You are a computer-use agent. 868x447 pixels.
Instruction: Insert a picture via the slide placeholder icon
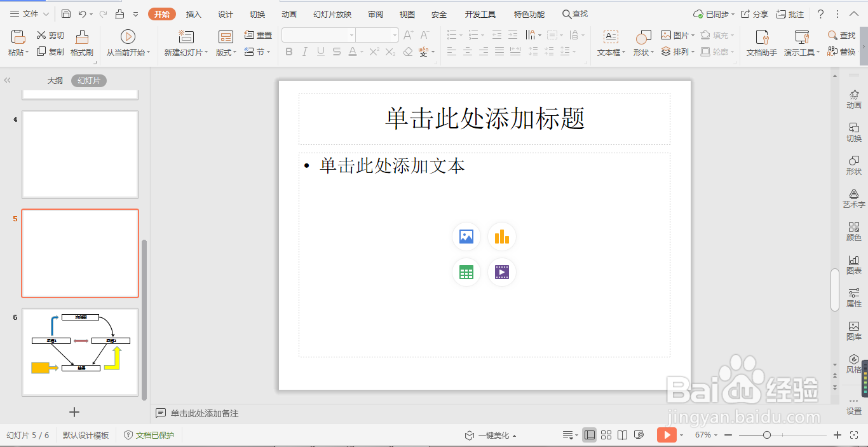tap(466, 237)
